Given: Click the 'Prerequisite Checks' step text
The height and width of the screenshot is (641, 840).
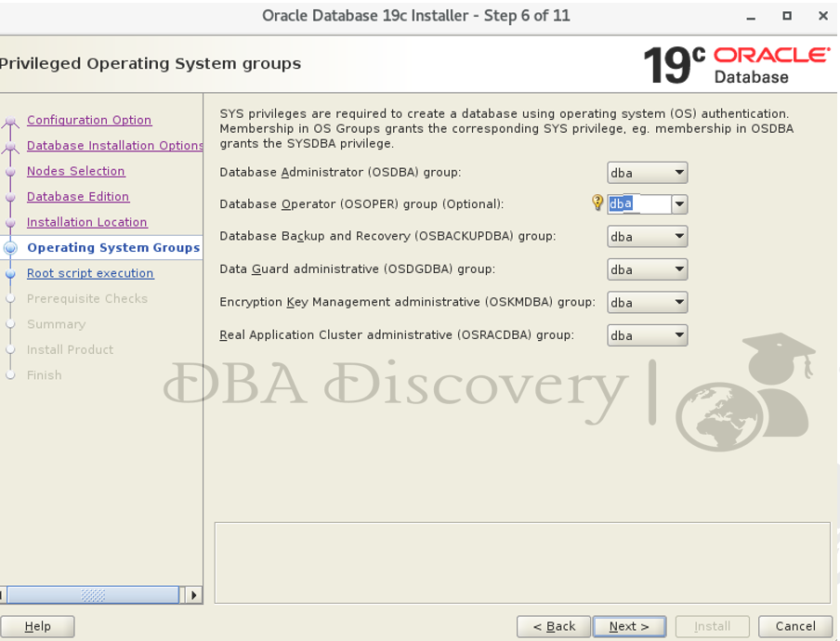Looking at the screenshot, I should [87, 299].
